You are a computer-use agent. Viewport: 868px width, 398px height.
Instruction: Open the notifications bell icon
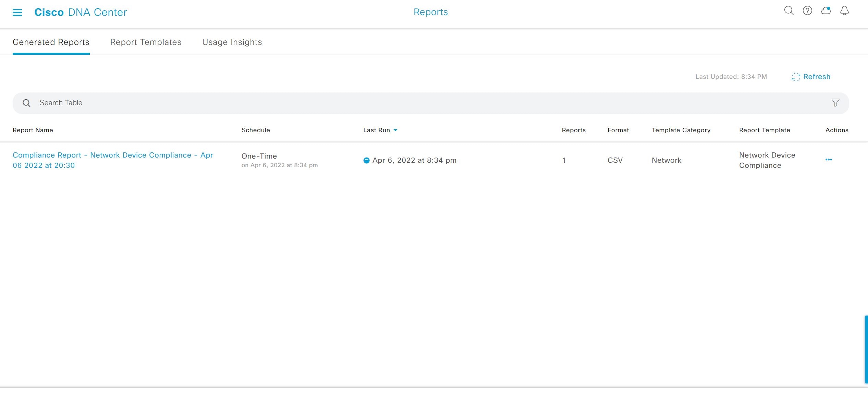[844, 11]
